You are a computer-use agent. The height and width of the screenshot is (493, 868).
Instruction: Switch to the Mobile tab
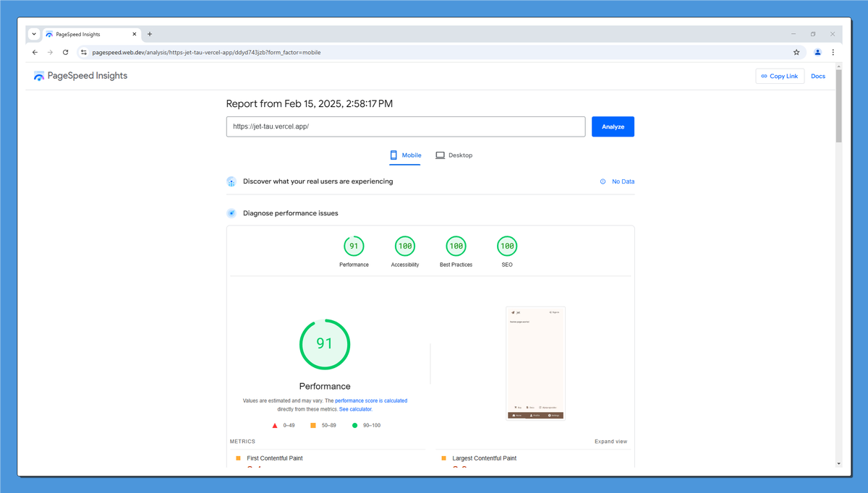click(x=405, y=155)
